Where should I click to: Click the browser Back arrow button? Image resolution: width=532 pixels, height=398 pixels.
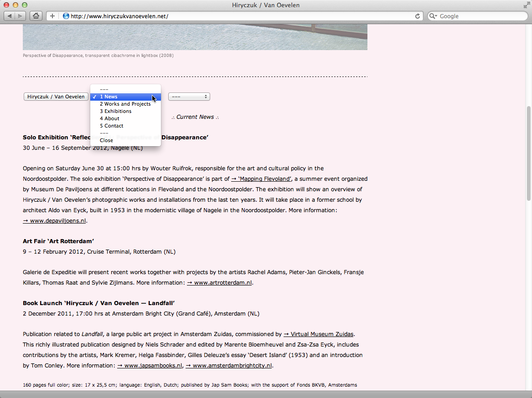point(10,16)
